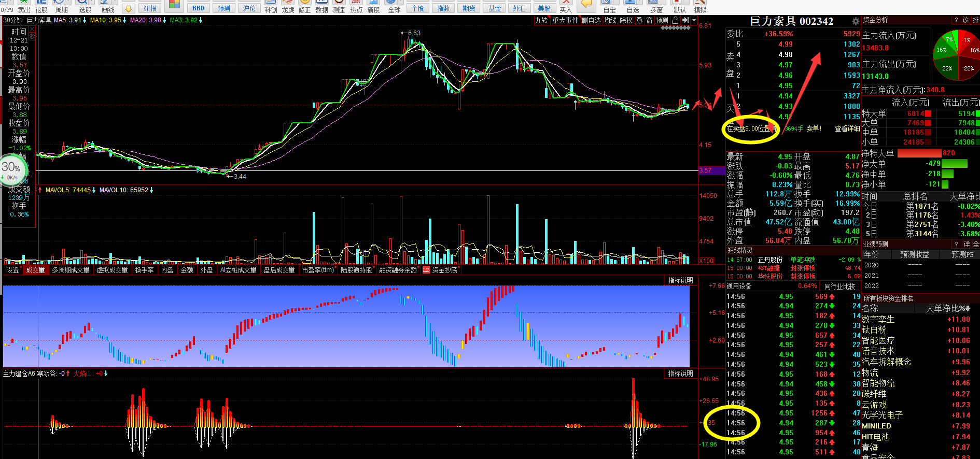This screenshot has height=459, width=980.
Task: Open the 科创 board icon
Action: tap(271, 6)
